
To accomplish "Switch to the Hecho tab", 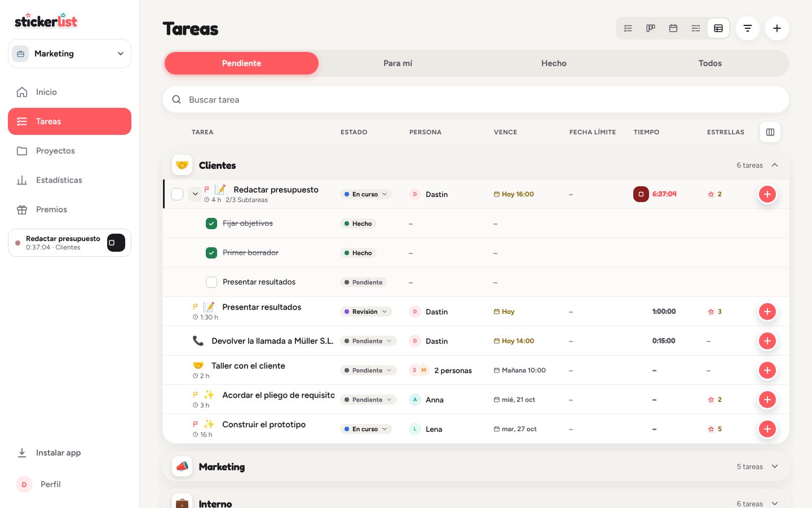I will pos(554,63).
